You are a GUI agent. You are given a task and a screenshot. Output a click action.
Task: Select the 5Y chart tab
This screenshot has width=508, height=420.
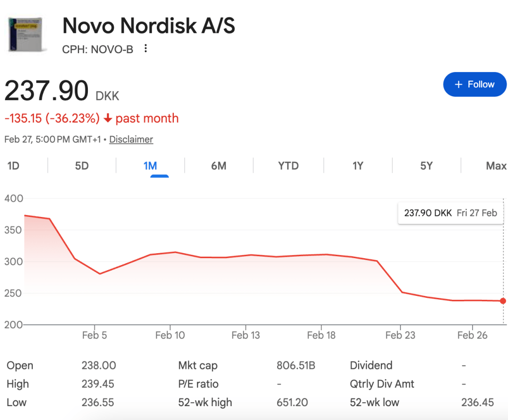[x=426, y=166]
